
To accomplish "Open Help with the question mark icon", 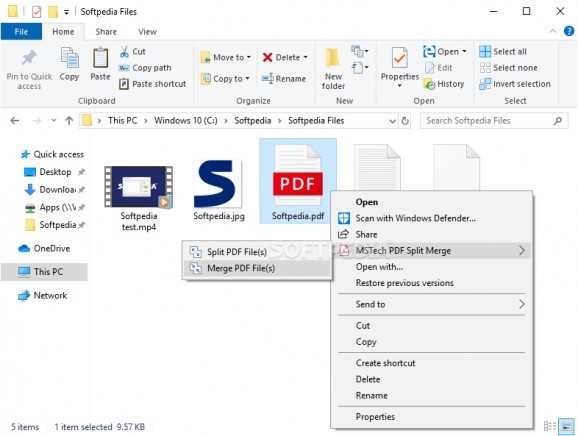I will [x=569, y=31].
